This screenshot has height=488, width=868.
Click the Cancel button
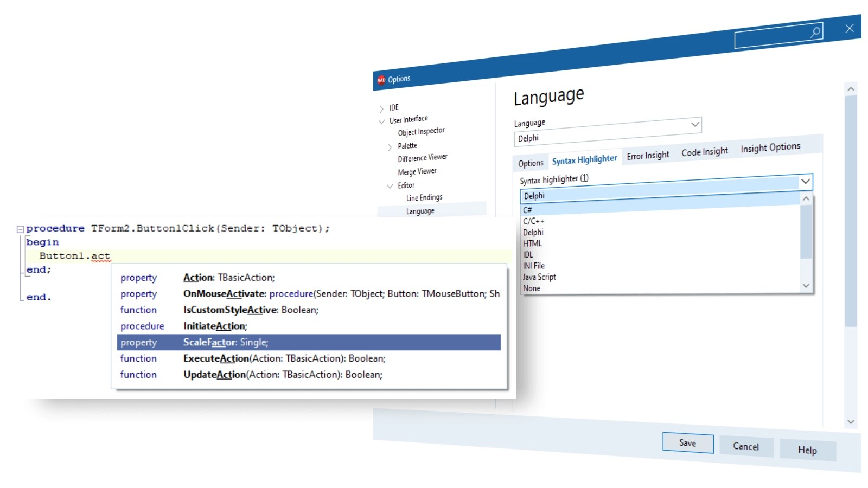[746, 446]
